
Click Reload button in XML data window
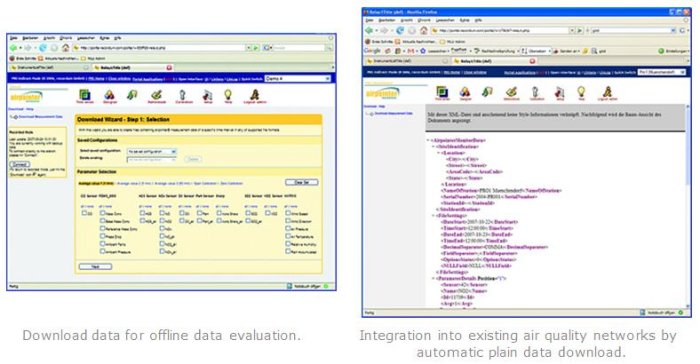(400, 30)
